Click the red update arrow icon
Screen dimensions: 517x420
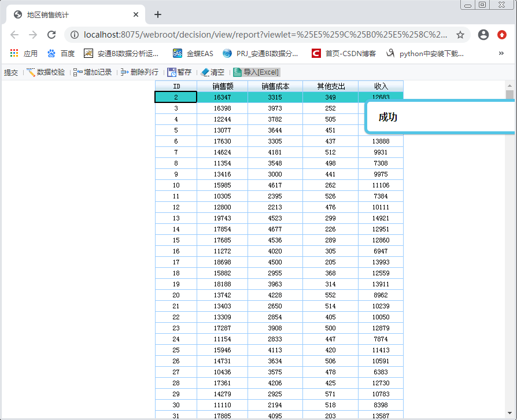tap(502, 35)
